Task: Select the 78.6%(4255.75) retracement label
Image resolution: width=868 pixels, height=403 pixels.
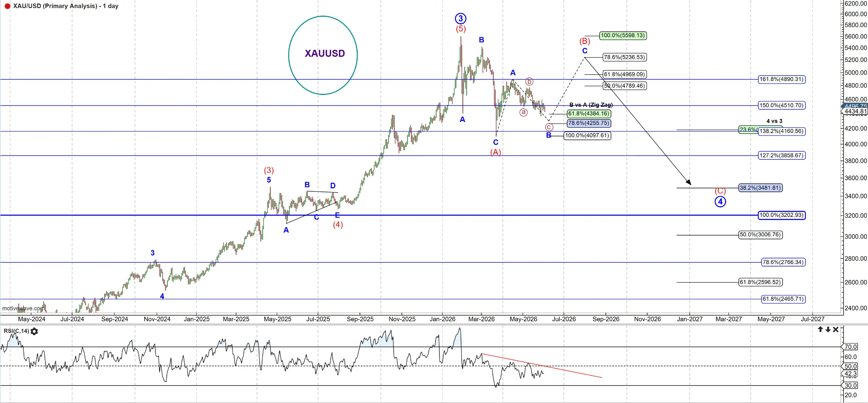Action: click(x=589, y=123)
